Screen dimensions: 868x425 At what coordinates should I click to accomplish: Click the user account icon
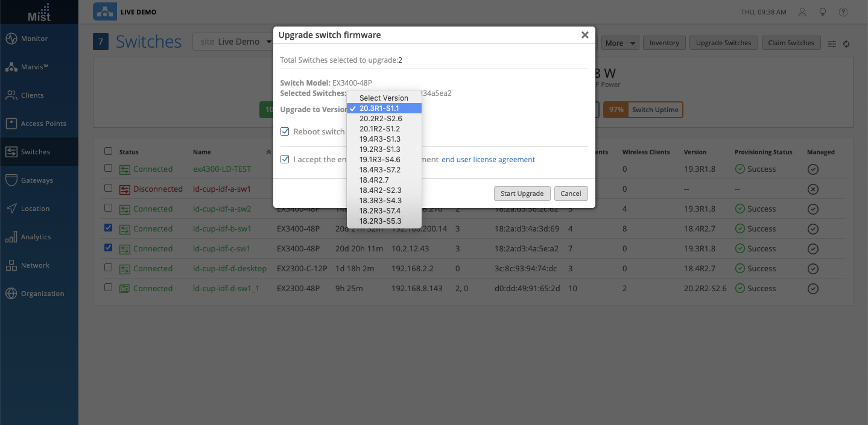[802, 12]
